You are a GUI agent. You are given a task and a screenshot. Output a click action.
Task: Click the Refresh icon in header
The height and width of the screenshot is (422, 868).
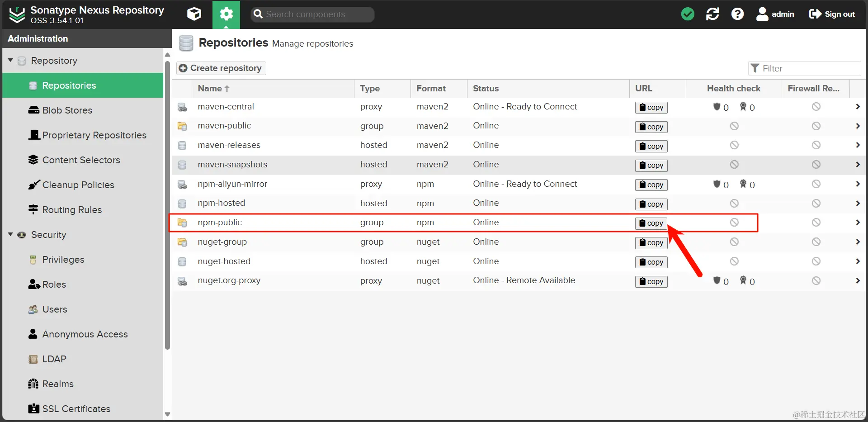[712, 14]
